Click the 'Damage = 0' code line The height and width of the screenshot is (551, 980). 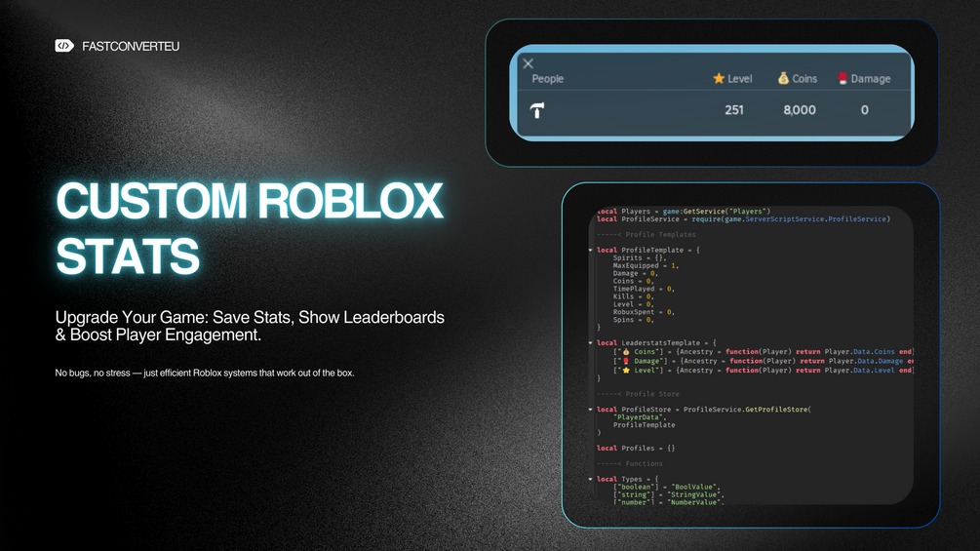[x=636, y=274]
